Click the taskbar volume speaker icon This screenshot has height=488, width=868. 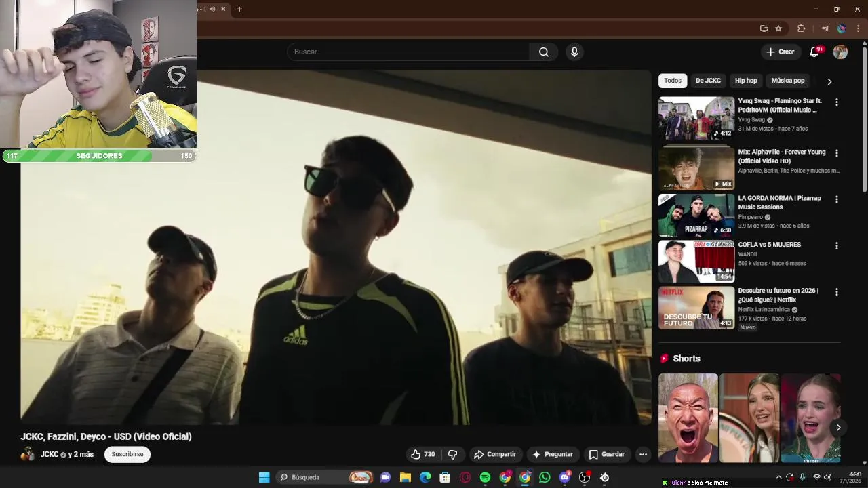829,477
